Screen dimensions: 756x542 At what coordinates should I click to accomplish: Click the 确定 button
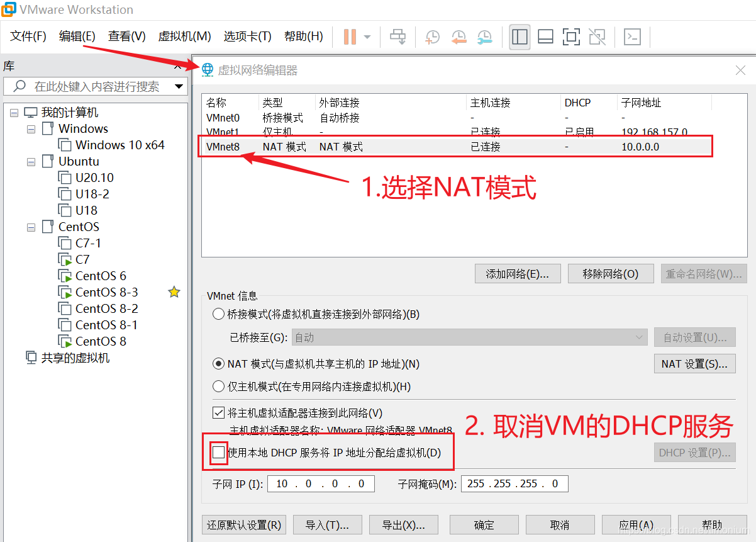484,525
